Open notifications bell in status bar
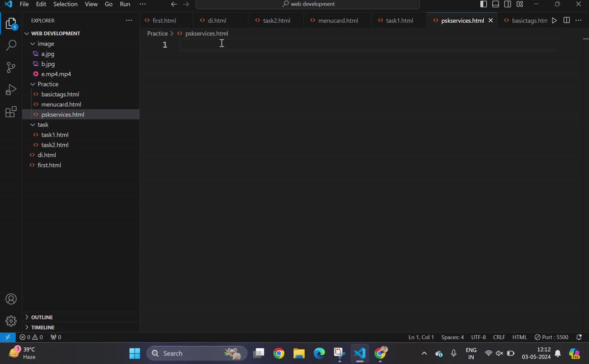The image size is (589, 364). [x=579, y=337]
